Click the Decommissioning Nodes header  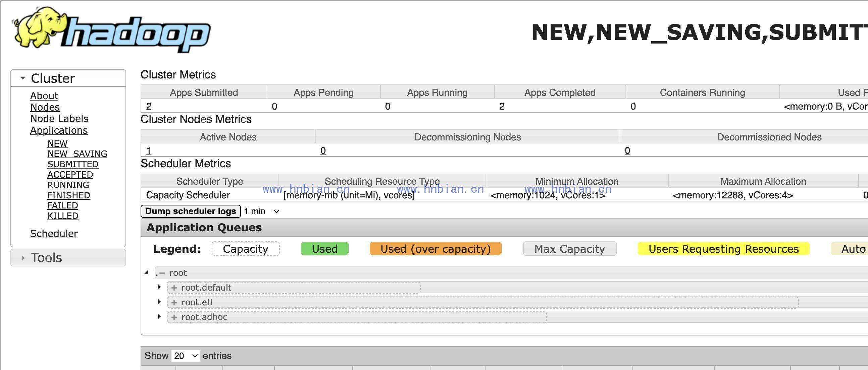[468, 137]
